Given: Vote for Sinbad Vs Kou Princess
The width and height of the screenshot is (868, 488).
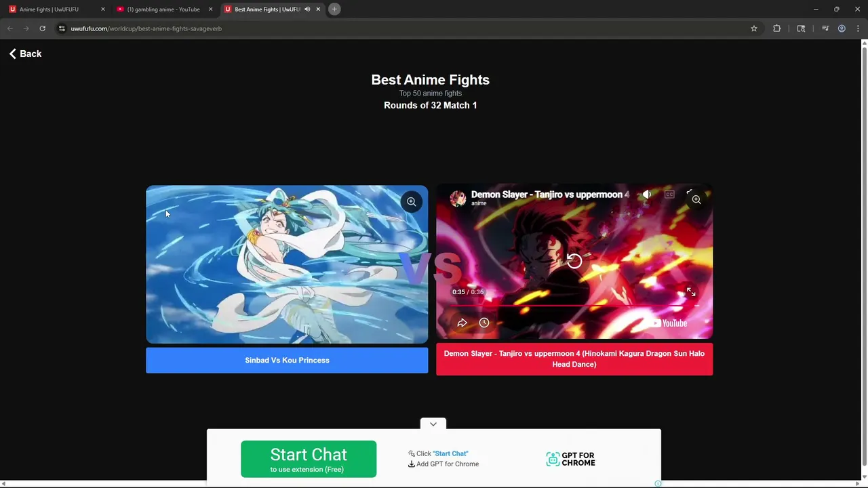Looking at the screenshot, I should click(x=287, y=361).
